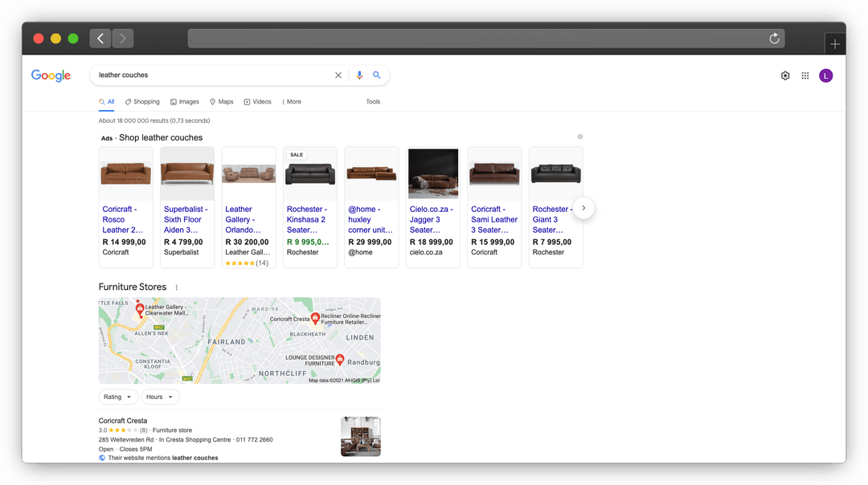This screenshot has height=485, width=868.
Task: Open the purple L account avatar
Action: (825, 75)
